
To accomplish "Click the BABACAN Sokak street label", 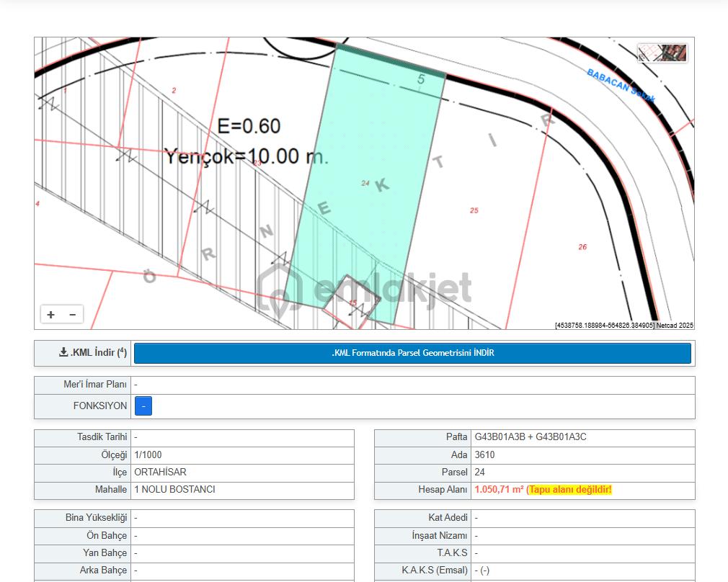I will [x=621, y=86].
